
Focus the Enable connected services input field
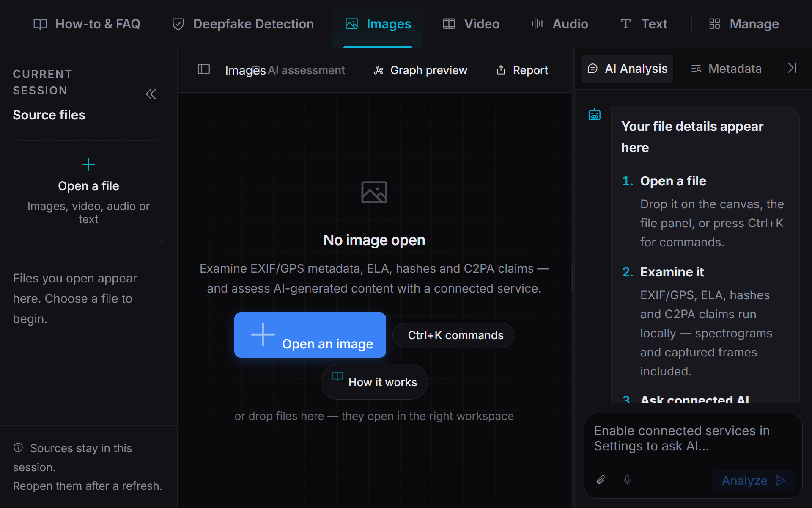click(x=693, y=439)
